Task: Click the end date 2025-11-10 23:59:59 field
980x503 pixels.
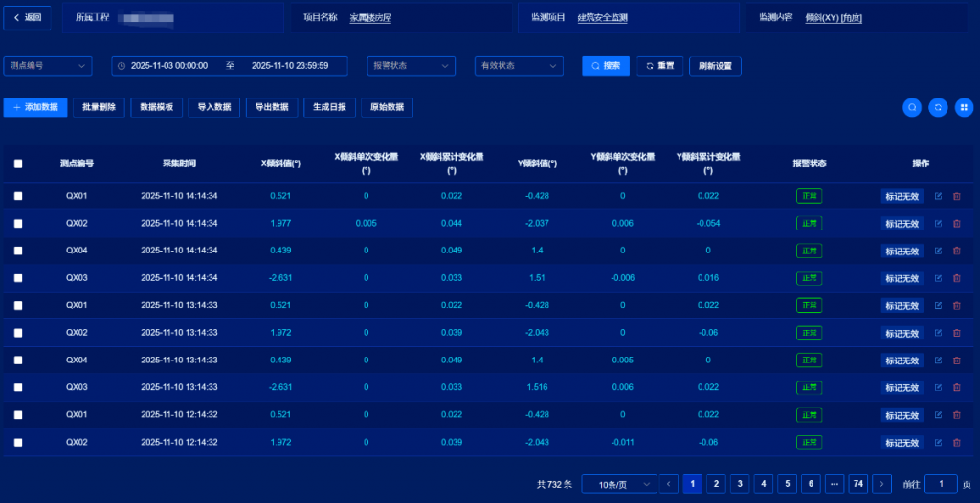Action: (x=290, y=66)
